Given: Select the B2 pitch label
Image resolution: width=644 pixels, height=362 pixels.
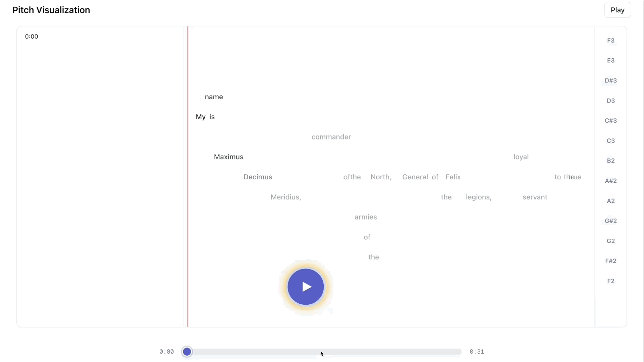Looking at the screenshot, I should [x=611, y=161].
